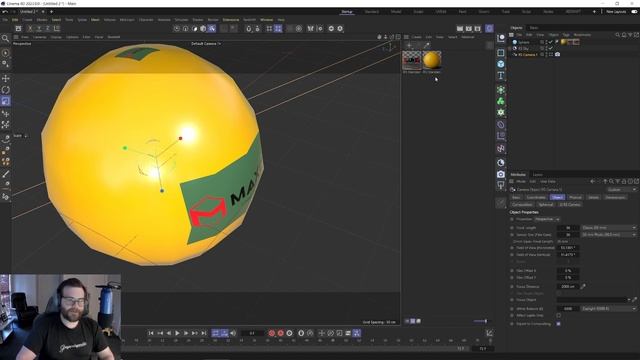640x360 pixels.
Task: Toggle the New Layouts switch
Action: click(x=634, y=12)
